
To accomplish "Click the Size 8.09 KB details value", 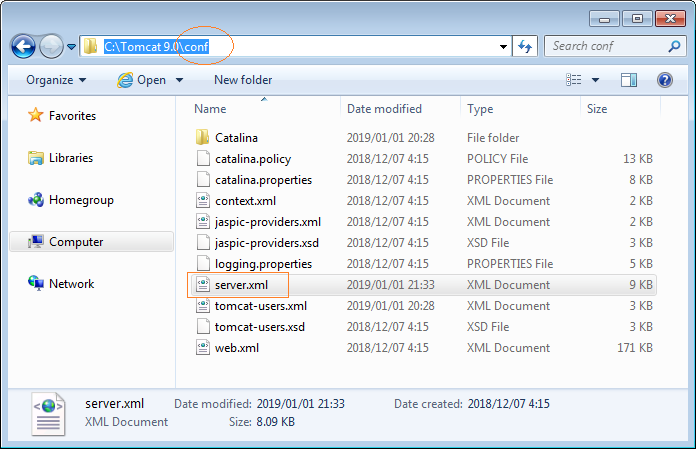I will (275, 422).
